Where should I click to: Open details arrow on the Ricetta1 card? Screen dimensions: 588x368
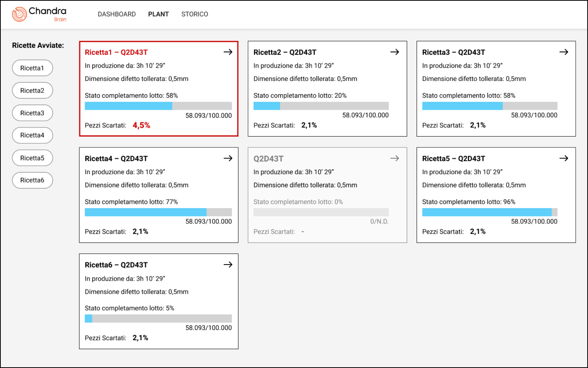[x=229, y=52]
